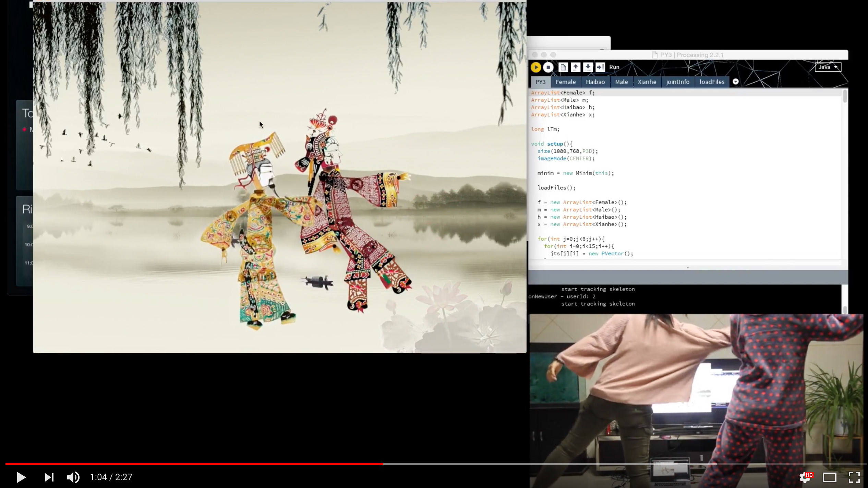This screenshot has width=868, height=488.
Task: Open the tab menu arrow next to loadFiles
Action: (x=735, y=82)
